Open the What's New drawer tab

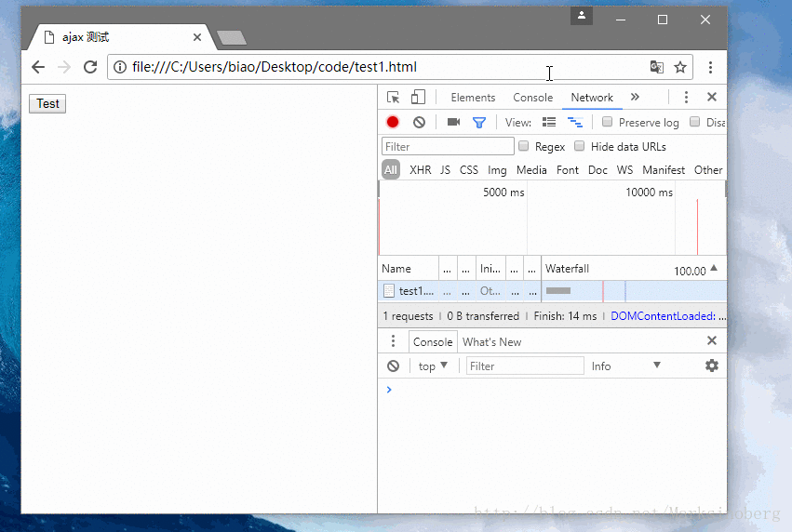click(x=491, y=342)
